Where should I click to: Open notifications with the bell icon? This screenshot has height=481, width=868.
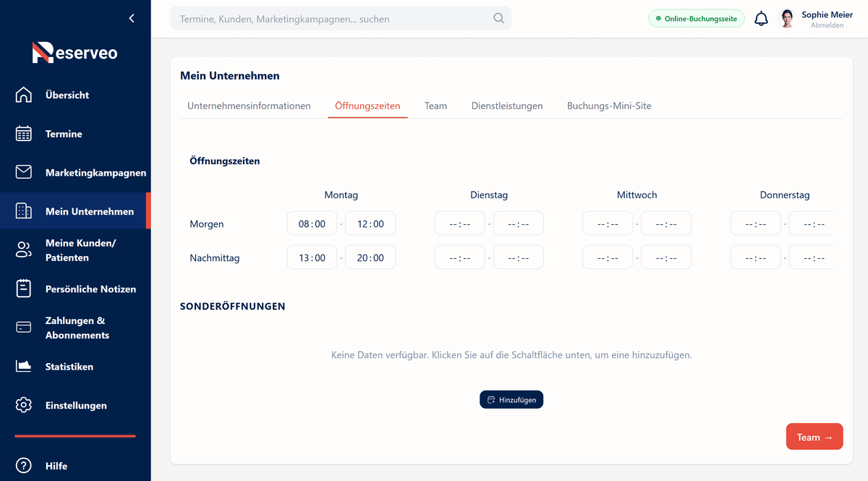tap(761, 19)
